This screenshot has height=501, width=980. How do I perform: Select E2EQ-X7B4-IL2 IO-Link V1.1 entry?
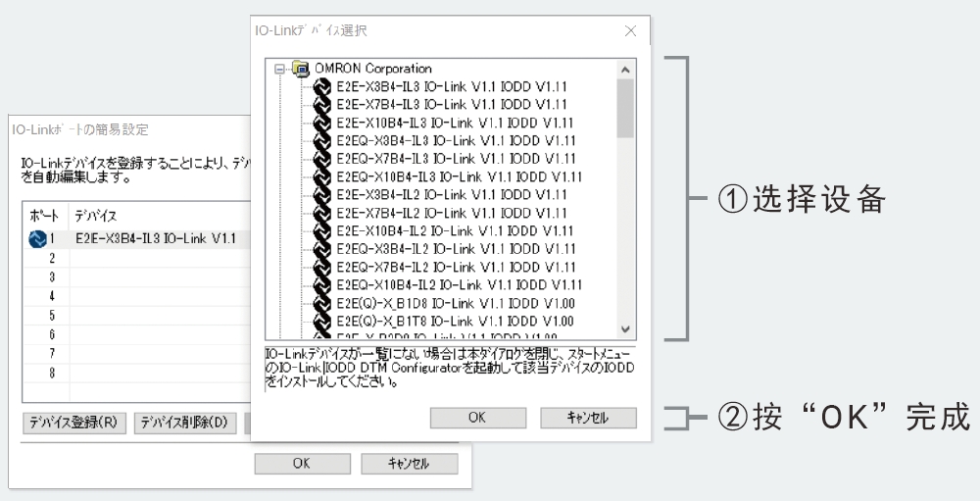457,267
